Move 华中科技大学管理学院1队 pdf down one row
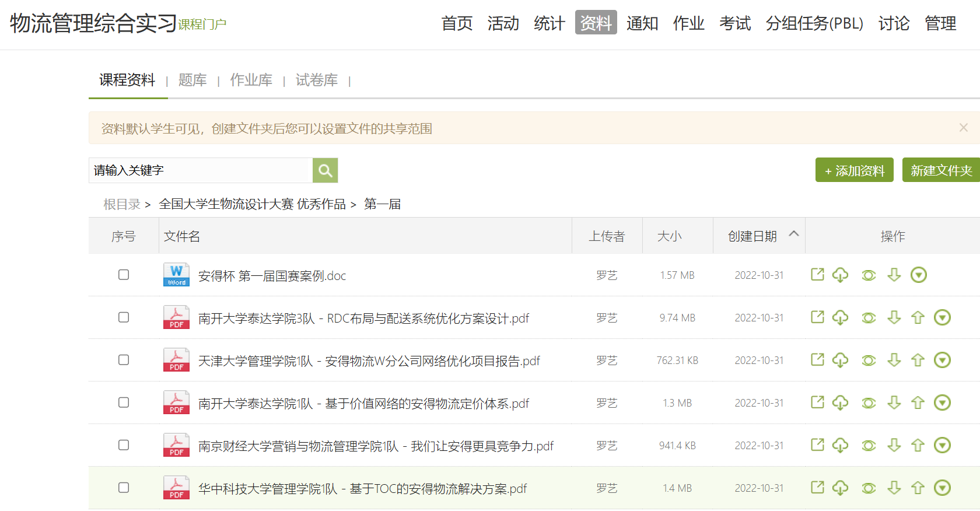Screen dimensions: 980x511 pos(894,488)
